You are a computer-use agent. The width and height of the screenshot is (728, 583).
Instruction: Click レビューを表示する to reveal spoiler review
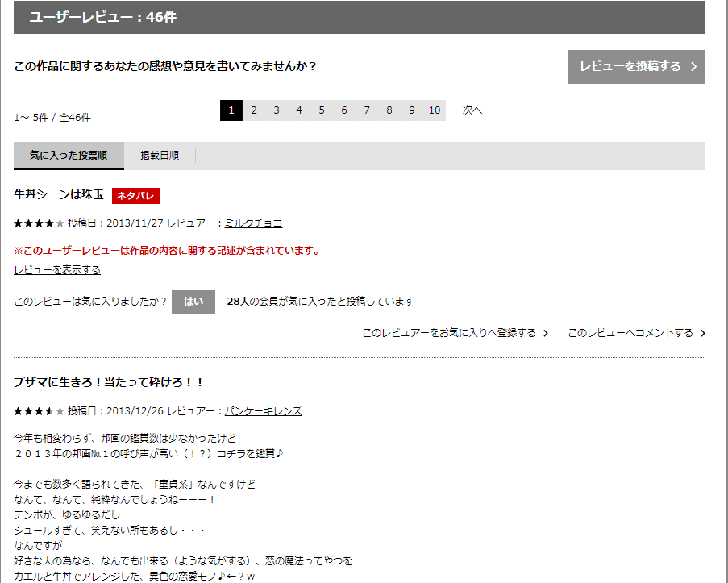pos(57,270)
